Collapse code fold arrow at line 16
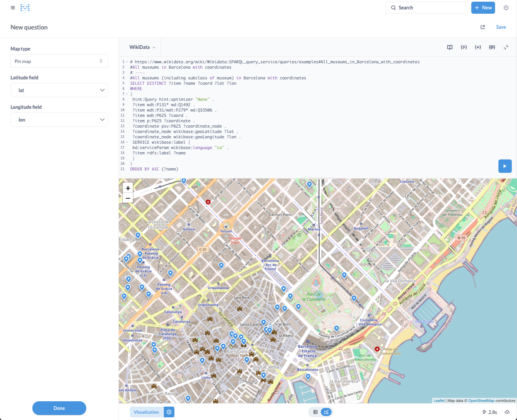 (127, 142)
